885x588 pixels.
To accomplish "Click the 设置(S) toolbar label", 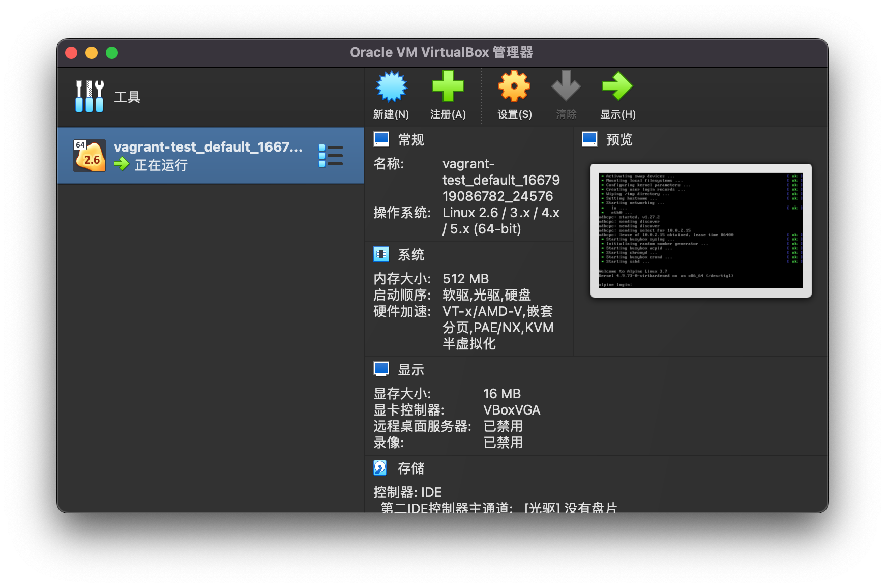I will [515, 114].
